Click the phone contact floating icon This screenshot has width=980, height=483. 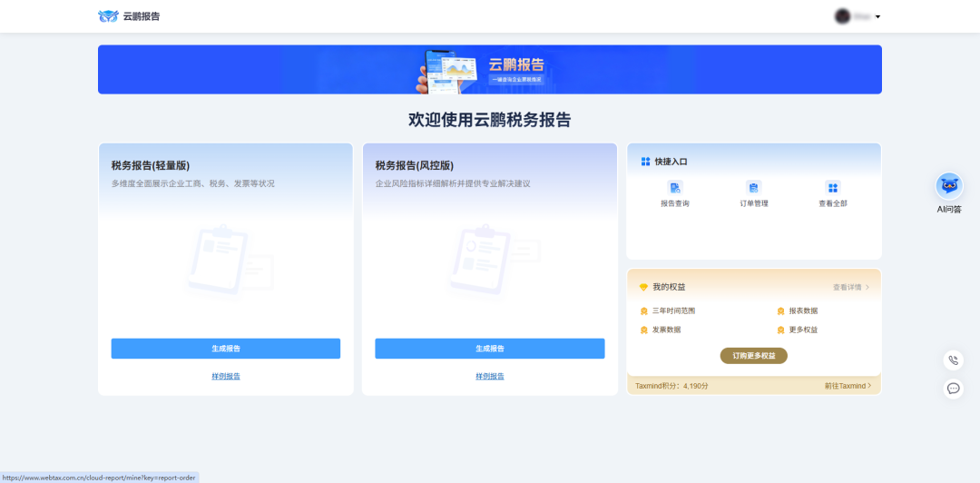[x=953, y=360]
